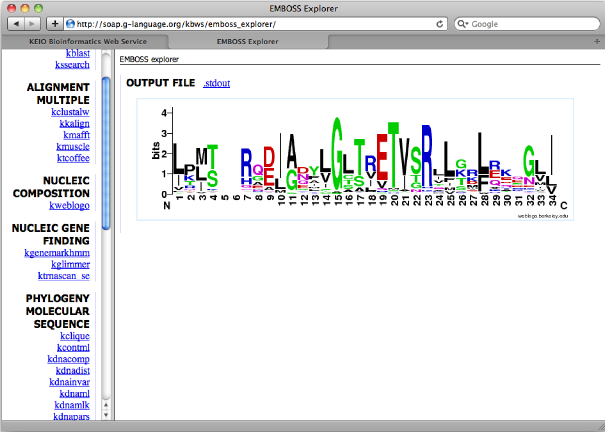Open the kclustalw alignment link
The width and height of the screenshot is (605, 432).
click(x=71, y=112)
